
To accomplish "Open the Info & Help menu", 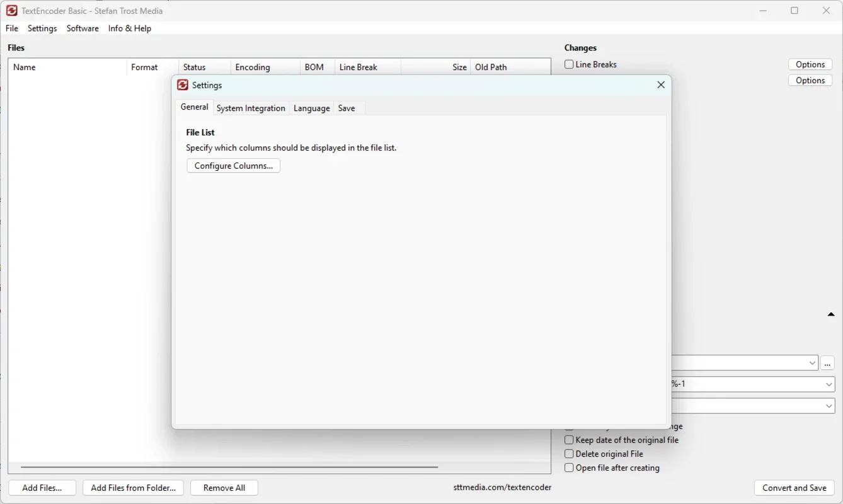I will coord(130,28).
